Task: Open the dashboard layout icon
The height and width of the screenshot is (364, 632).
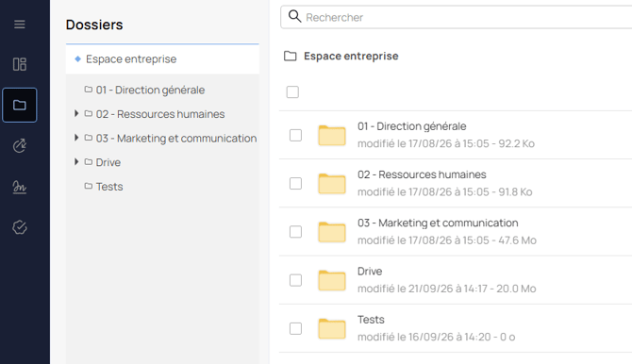Action: point(20,64)
